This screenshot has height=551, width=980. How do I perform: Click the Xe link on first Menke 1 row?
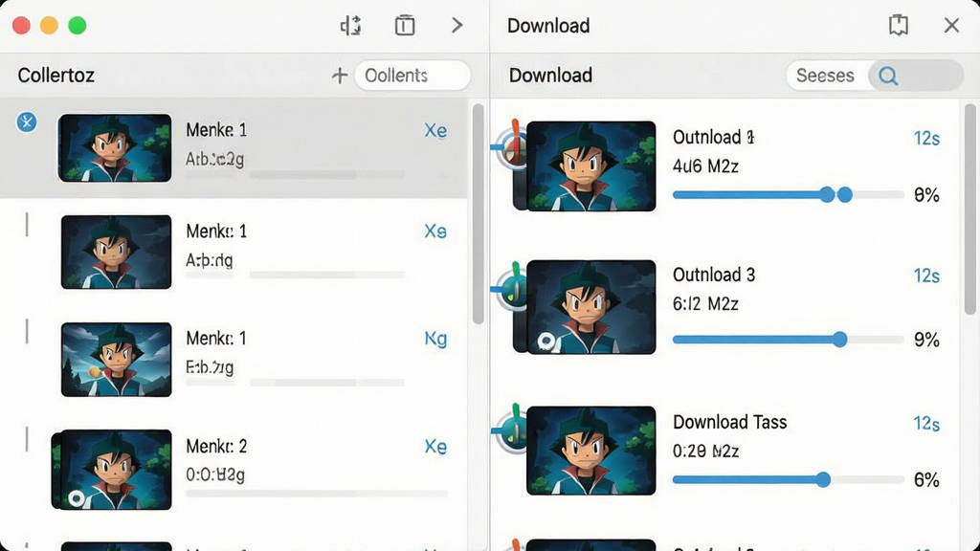click(x=435, y=130)
